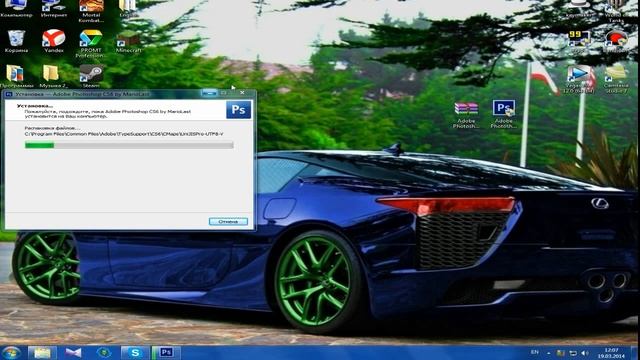The height and width of the screenshot is (360, 640).
Task: Open the Windows Start menu
Action: click(x=11, y=353)
